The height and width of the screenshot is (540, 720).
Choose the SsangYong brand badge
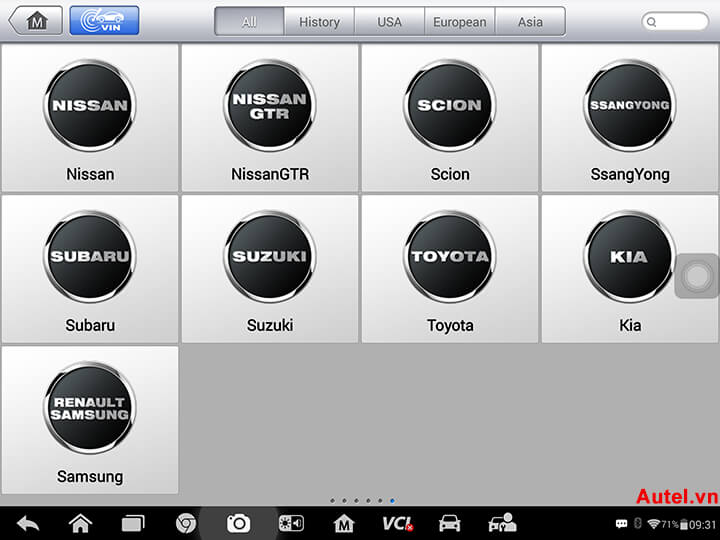click(630, 106)
